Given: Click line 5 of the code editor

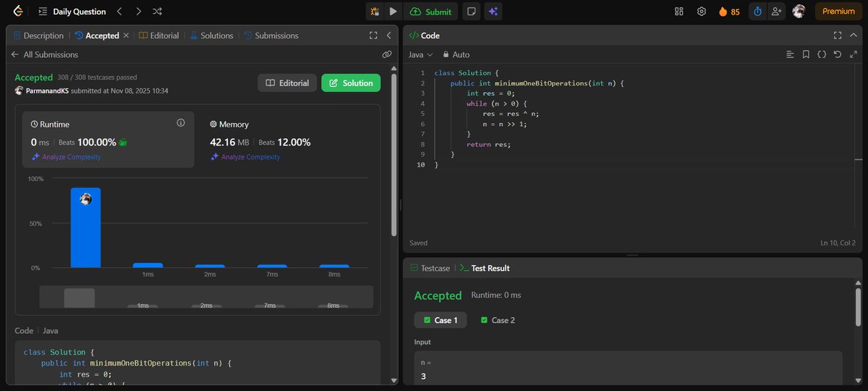Looking at the screenshot, I should tap(512, 114).
